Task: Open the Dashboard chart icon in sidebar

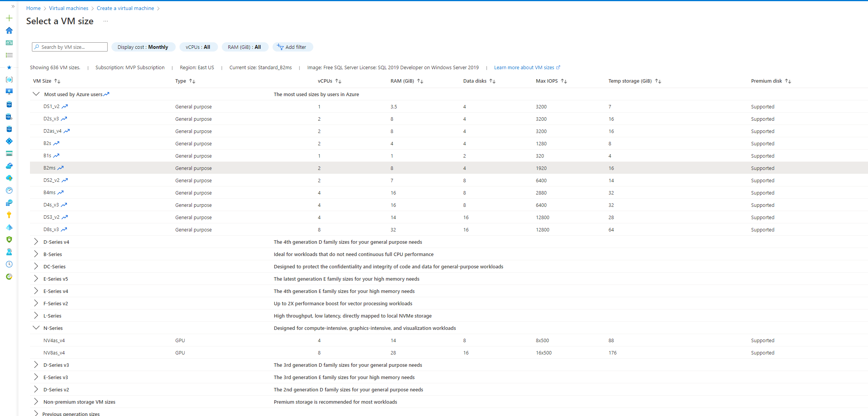Action: point(9,43)
